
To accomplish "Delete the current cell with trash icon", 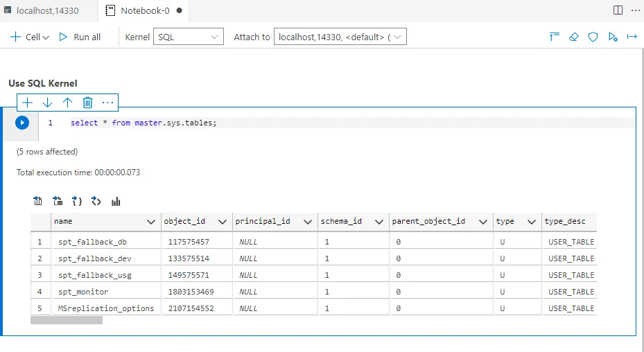I will coord(87,103).
